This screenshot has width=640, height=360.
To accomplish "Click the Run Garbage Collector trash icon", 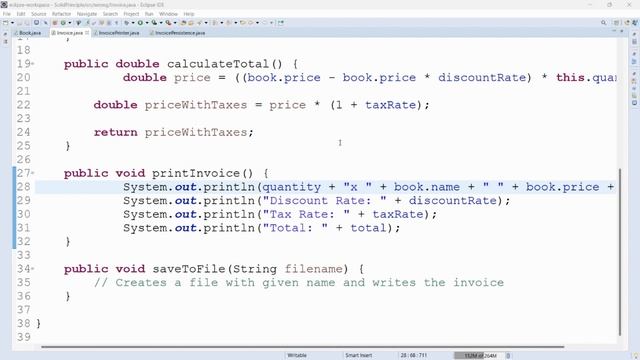I will (509, 356).
